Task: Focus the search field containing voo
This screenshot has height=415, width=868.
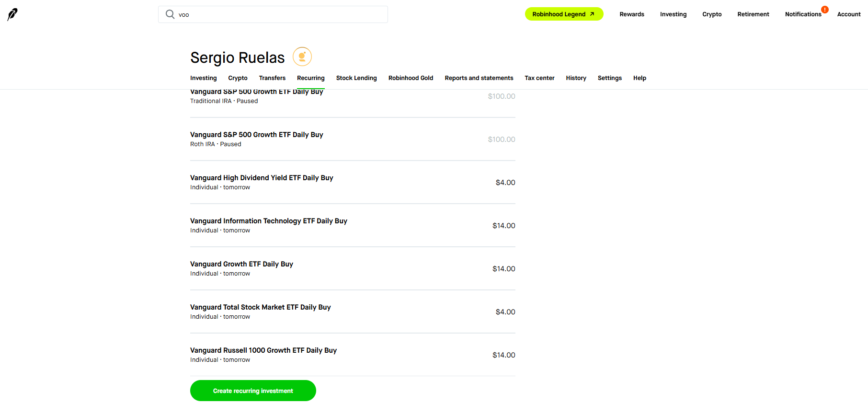Action: pos(273,14)
